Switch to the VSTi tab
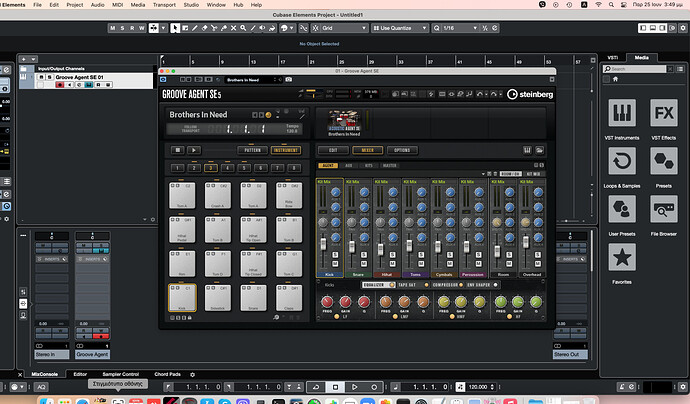The height and width of the screenshot is (404, 690). point(613,58)
